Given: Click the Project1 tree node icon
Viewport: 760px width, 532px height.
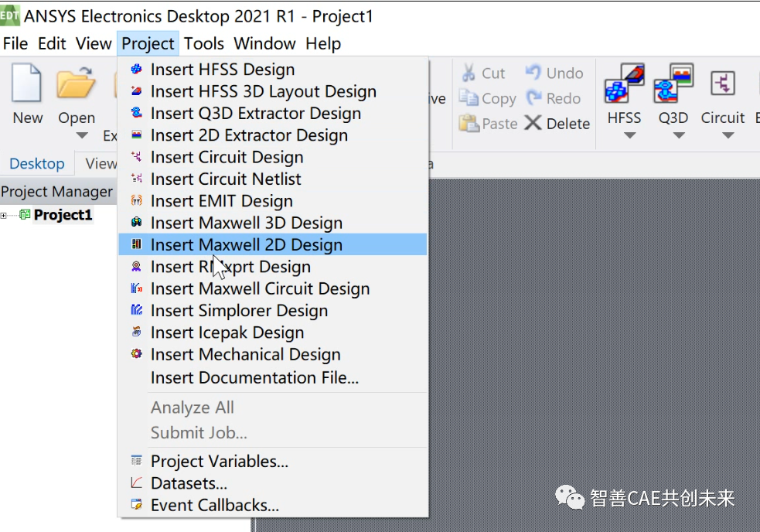Looking at the screenshot, I should [x=25, y=214].
